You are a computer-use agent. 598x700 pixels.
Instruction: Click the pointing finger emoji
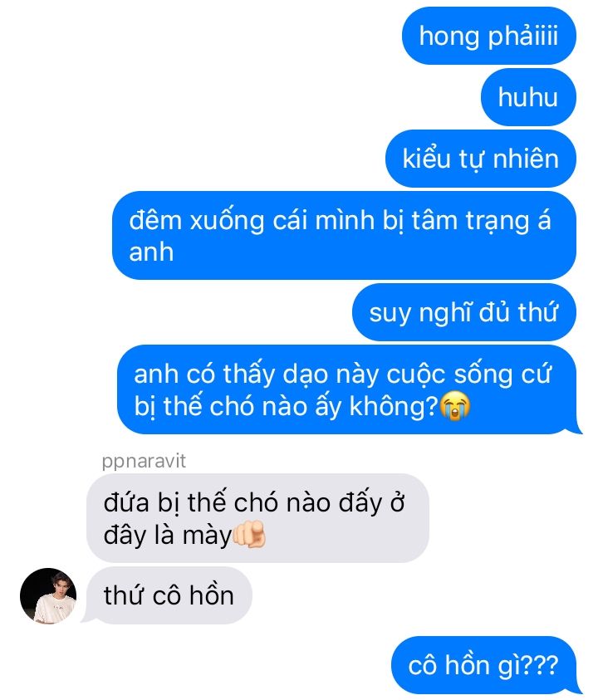click(x=249, y=535)
